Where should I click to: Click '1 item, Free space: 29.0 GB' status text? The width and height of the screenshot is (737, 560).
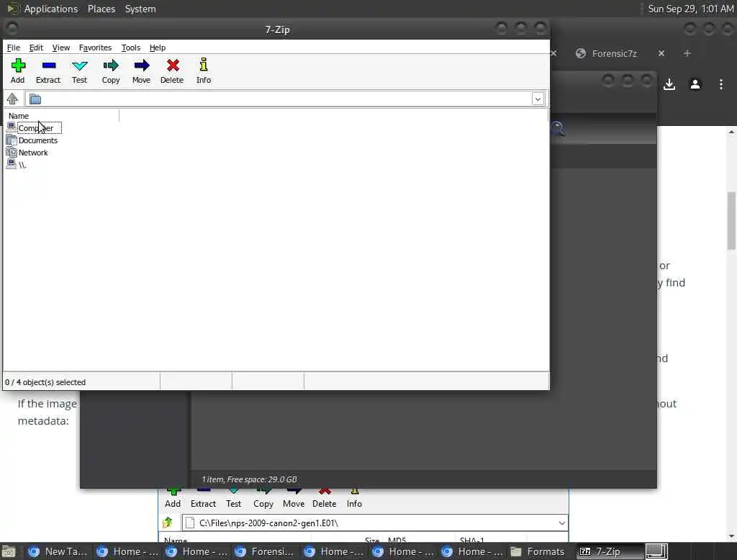click(x=249, y=479)
